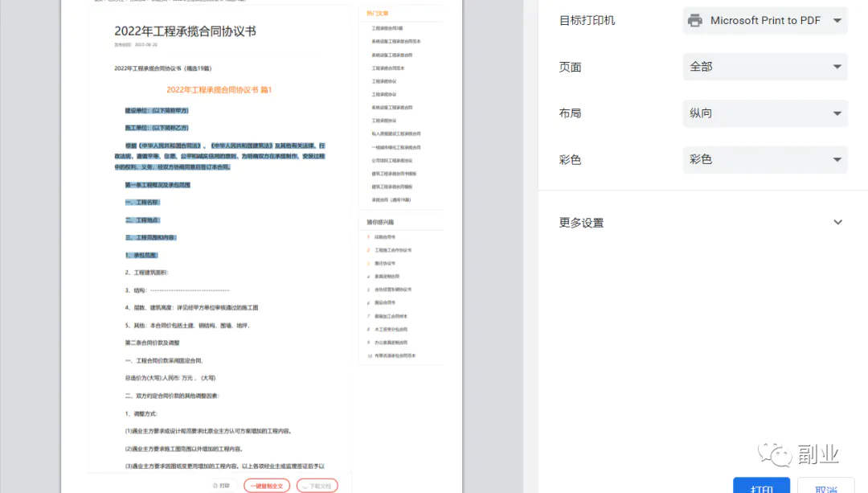The image size is (868, 493).
Task: Click the 一键复制全文 button in the preview
Action: pos(266,486)
